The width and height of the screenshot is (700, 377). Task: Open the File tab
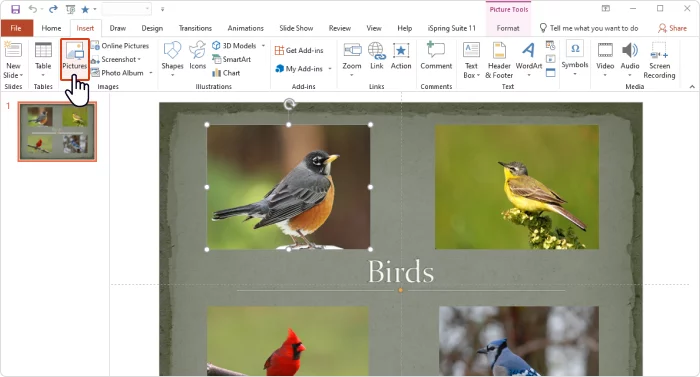point(16,28)
